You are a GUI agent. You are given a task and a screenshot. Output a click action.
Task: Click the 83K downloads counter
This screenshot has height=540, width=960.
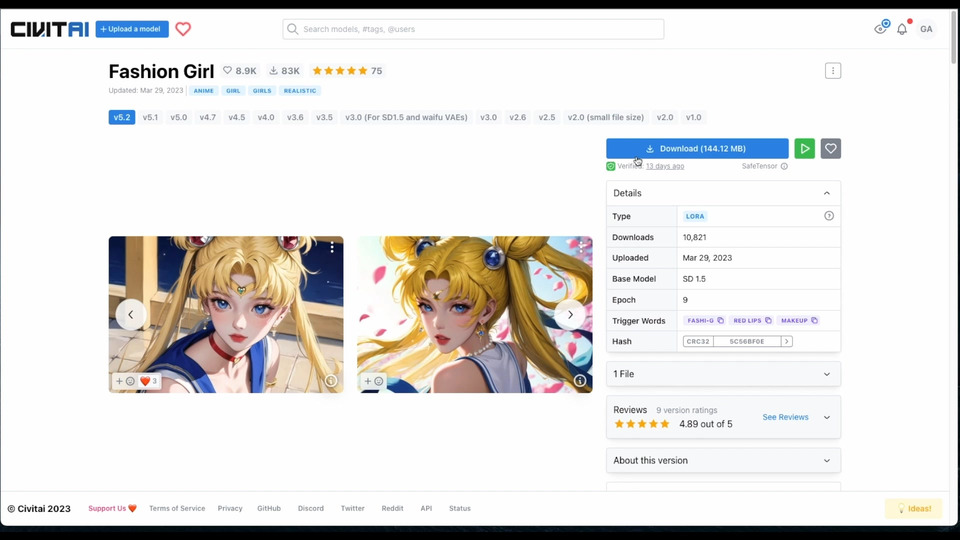tap(285, 71)
